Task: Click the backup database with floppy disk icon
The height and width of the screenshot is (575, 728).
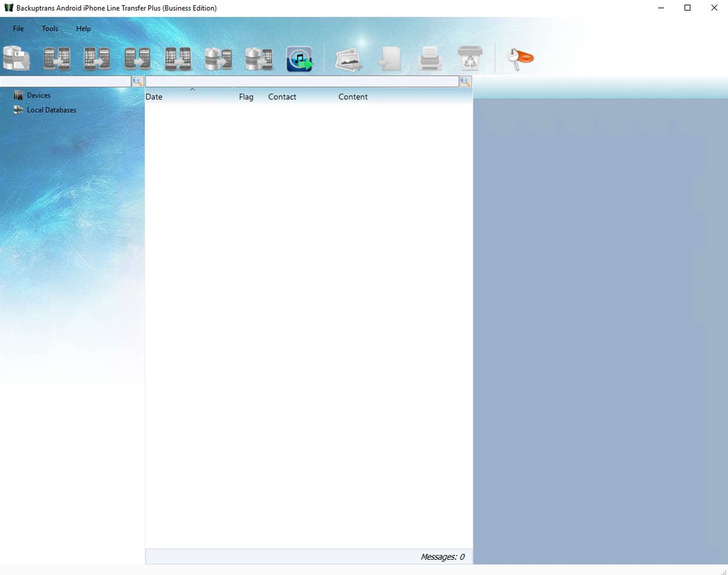Action: click(x=17, y=58)
